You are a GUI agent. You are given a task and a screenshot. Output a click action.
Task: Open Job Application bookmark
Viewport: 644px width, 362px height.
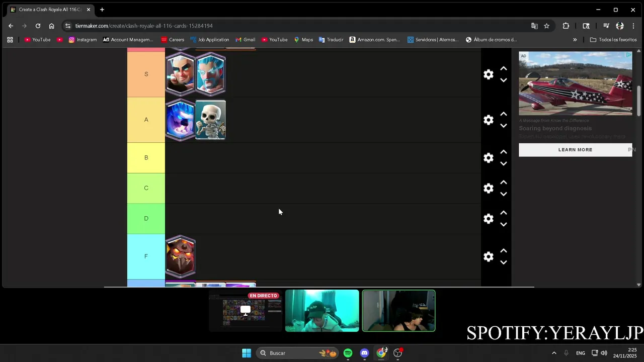(x=209, y=40)
